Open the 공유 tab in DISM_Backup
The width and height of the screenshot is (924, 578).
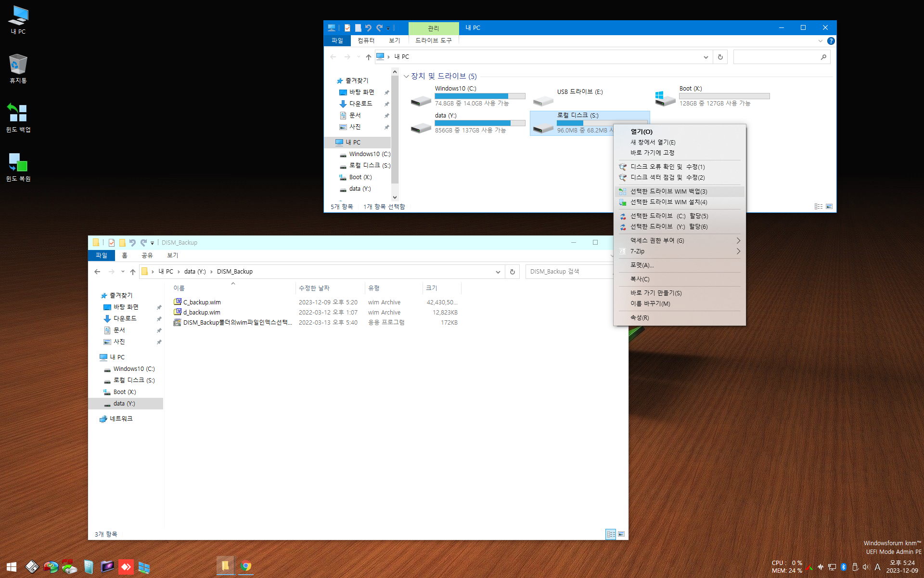147,255
